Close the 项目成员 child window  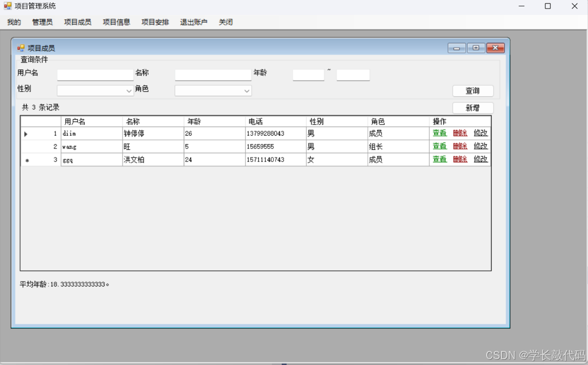coord(495,48)
